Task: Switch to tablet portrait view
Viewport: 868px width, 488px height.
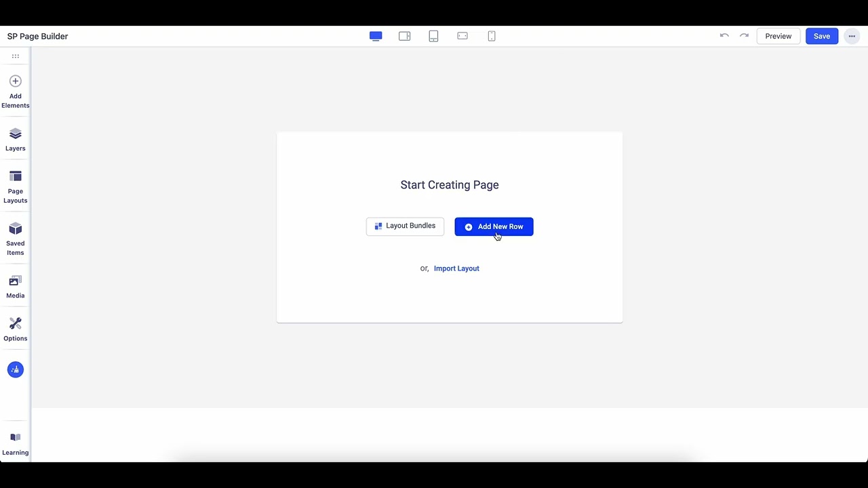Action: [433, 36]
